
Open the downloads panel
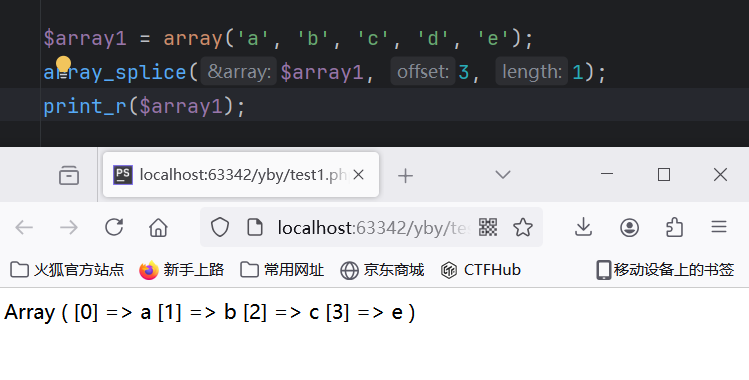[x=583, y=227]
